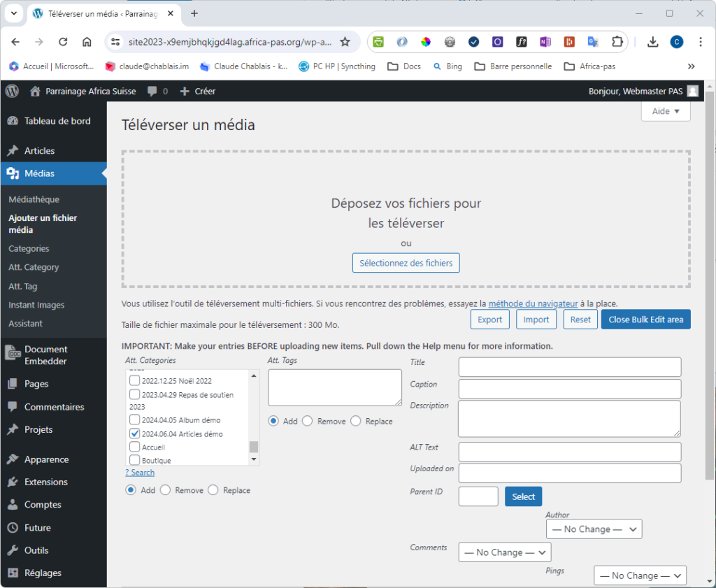Check the 2024.04.05 Album démo category
The image size is (716, 588).
(135, 420)
